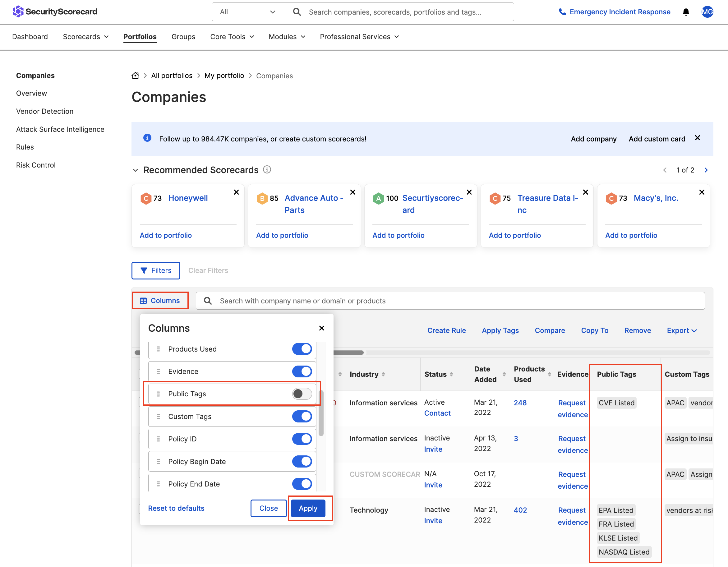Sort table by Status column

coord(451,374)
